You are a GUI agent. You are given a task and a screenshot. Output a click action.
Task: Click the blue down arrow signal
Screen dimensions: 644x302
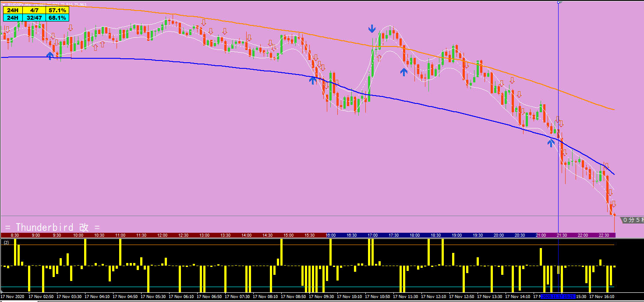372,29
